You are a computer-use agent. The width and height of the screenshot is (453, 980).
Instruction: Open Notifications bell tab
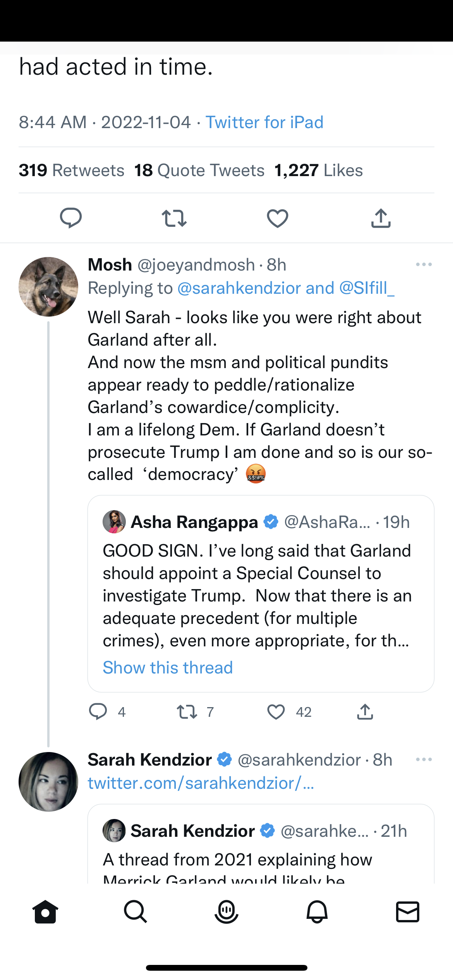317,912
